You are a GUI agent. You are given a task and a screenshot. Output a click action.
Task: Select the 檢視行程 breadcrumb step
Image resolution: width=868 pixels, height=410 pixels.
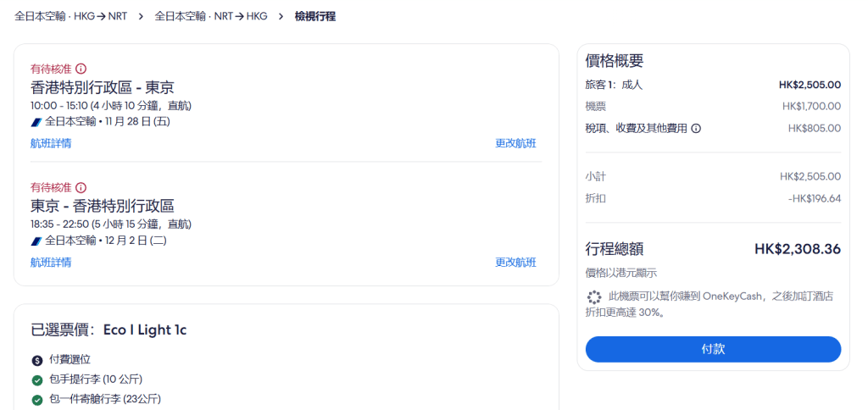tap(315, 16)
